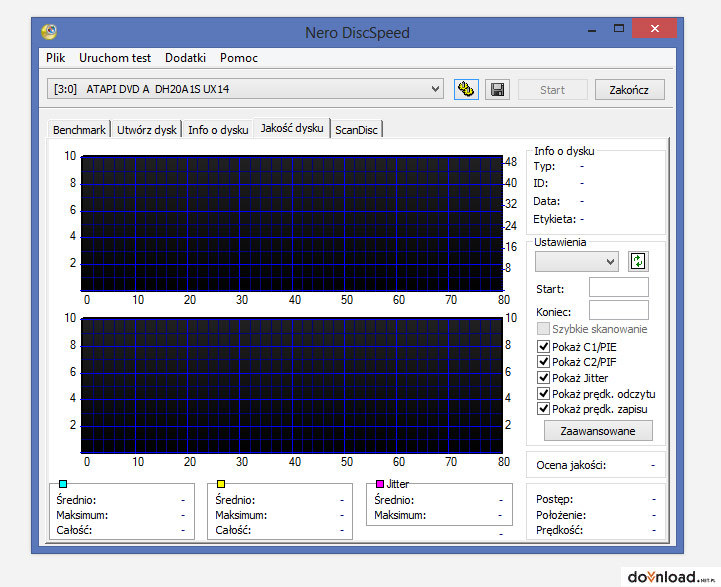This screenshot has height=587, width=721.
Task: Toggle Pokaż prędk. odczytu checkbox
Action: click(544, 393)
